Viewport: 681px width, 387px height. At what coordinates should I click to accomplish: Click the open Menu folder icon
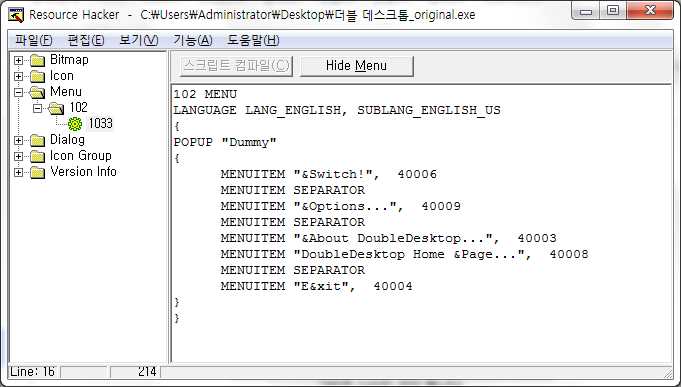pos(38,92)
